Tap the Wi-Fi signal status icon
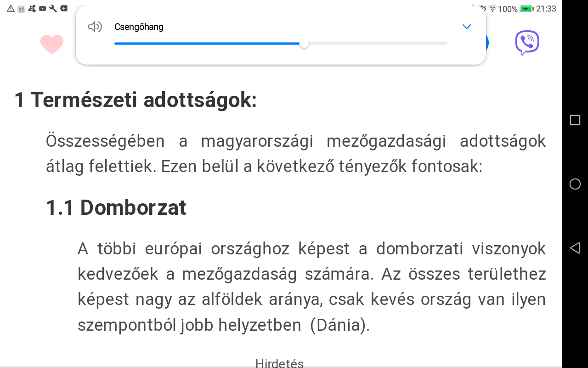588x368 pixels. click(492, 9)
